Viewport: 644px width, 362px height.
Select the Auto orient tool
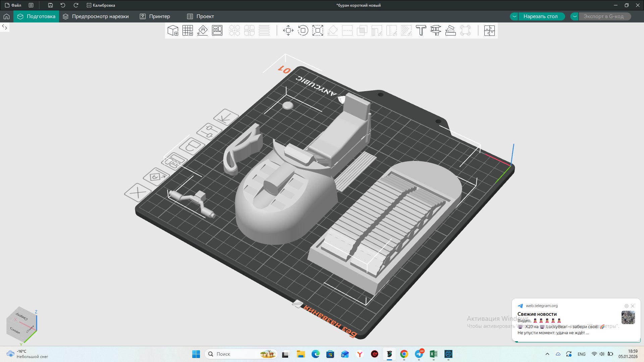202,31
